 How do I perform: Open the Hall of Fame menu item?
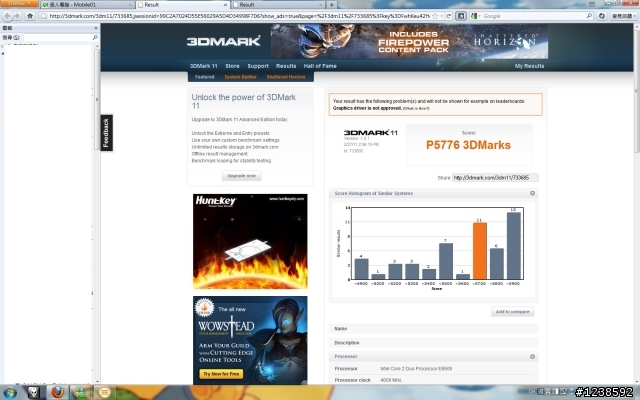[x=320, y=66]
